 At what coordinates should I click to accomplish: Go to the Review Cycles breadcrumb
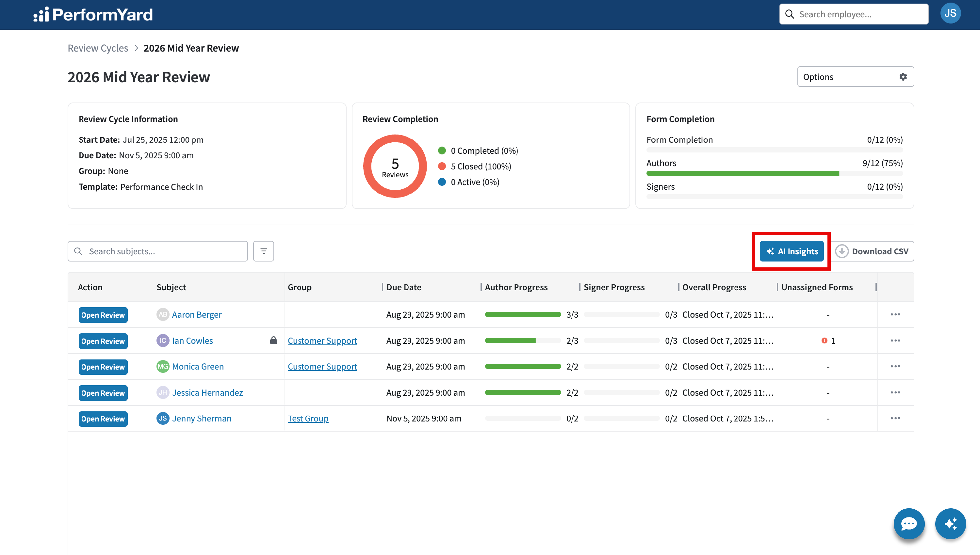[x=98, y=48]
